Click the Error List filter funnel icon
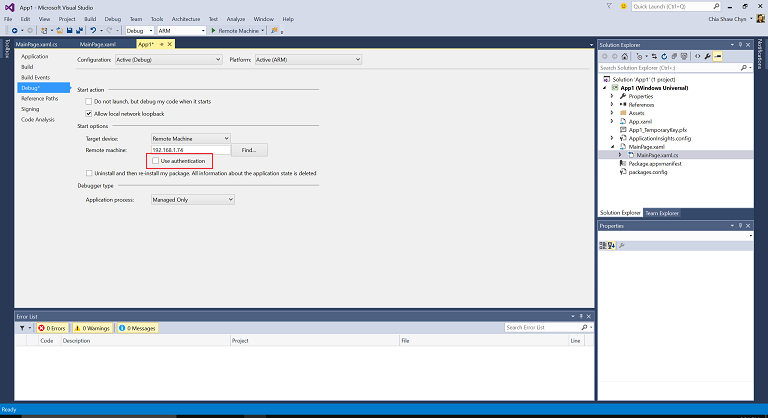The height and width of the screenshot is (418, 768). coord(22,328)
